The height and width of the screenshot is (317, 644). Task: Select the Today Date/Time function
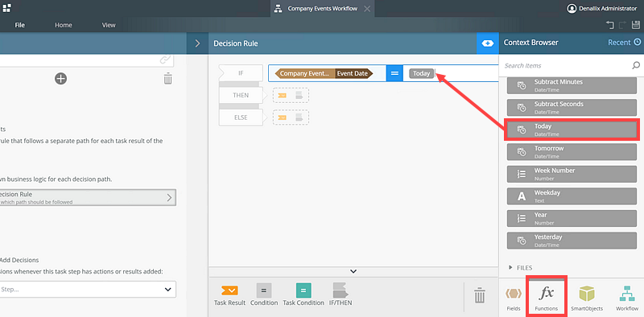(572, 130)
